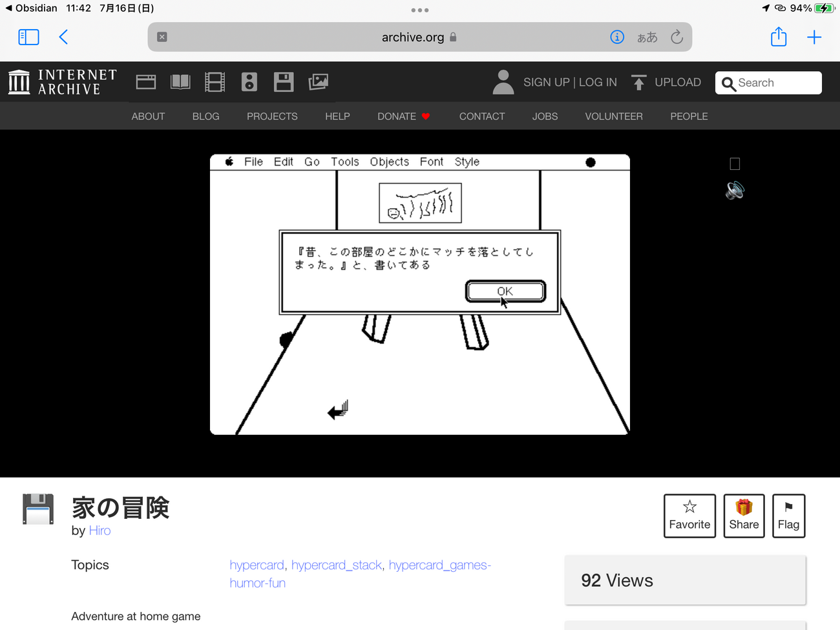Click the 家の冒険 title heading
The width and height of the screenshot is (840, 630).
120,508
